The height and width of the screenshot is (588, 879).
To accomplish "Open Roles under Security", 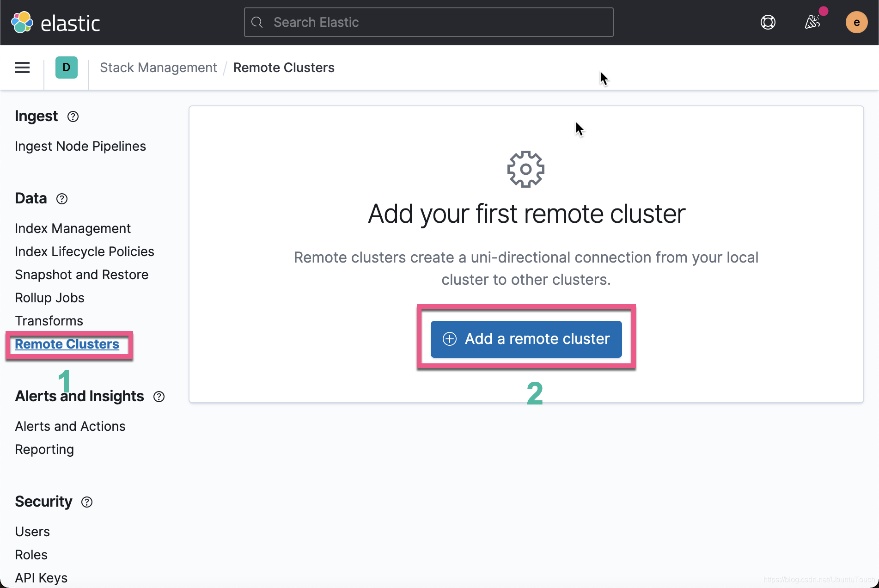I will point(31,555).
